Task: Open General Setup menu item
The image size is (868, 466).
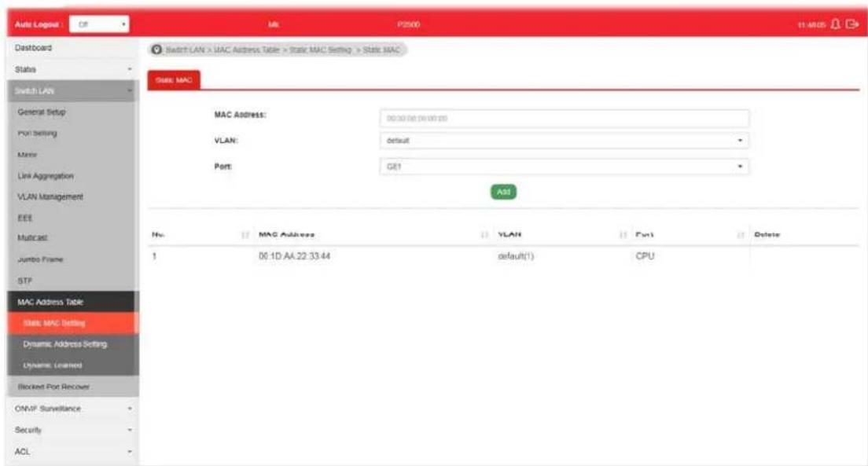Action: pos(42,112)
